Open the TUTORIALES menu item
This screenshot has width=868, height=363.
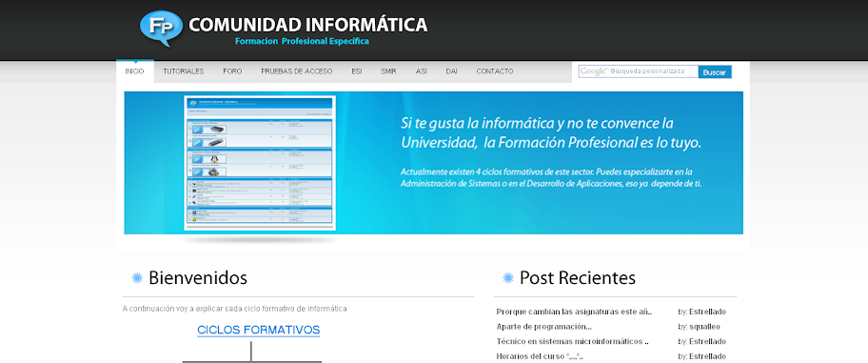coord(184,71)
